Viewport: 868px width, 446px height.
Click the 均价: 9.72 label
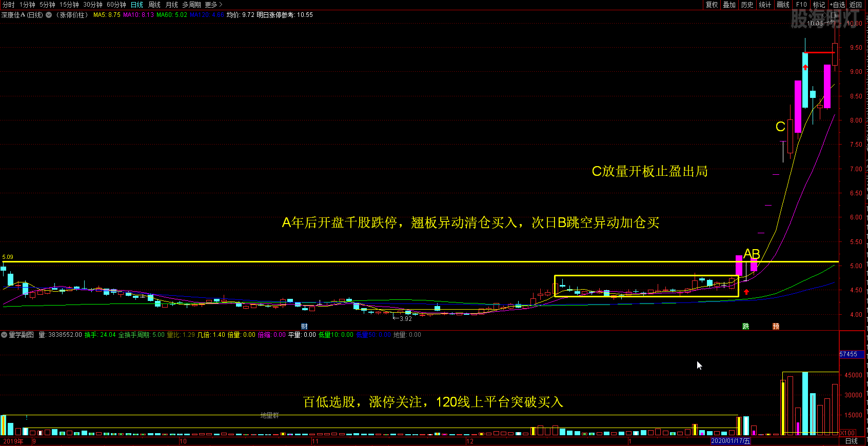click(241, 15)
